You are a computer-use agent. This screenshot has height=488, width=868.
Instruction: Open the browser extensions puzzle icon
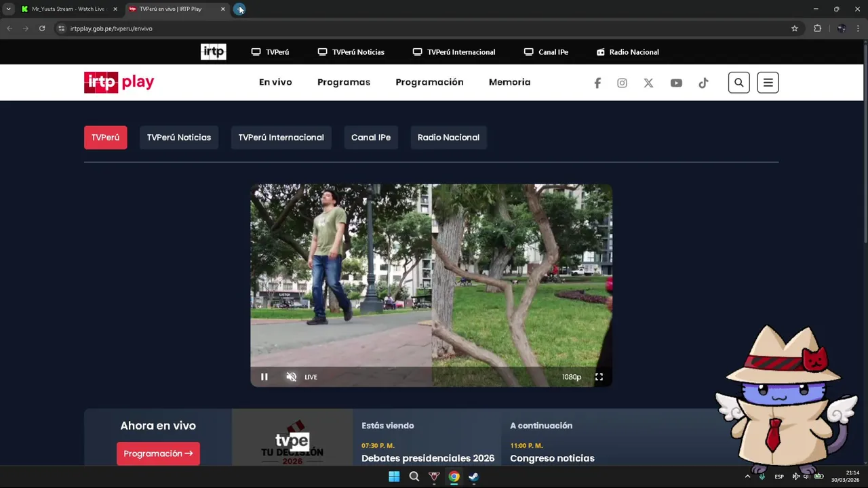coord(817,28)
